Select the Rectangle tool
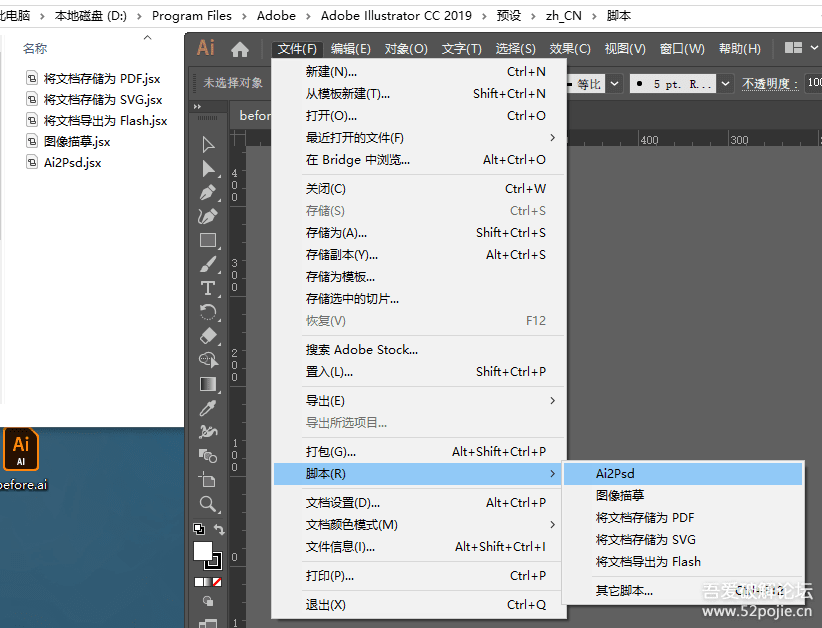Screen dimensions: 822x628 coord(208,240)
